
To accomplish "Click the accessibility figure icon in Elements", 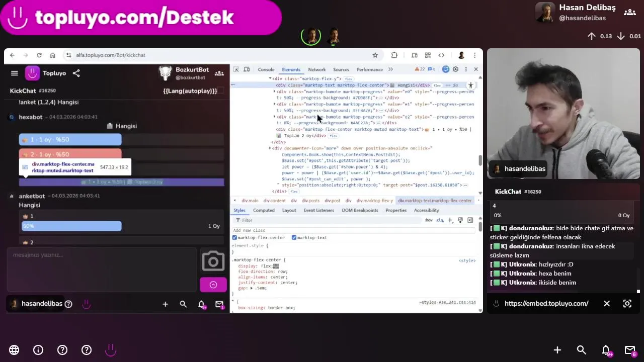I will (x=470, y=85).
